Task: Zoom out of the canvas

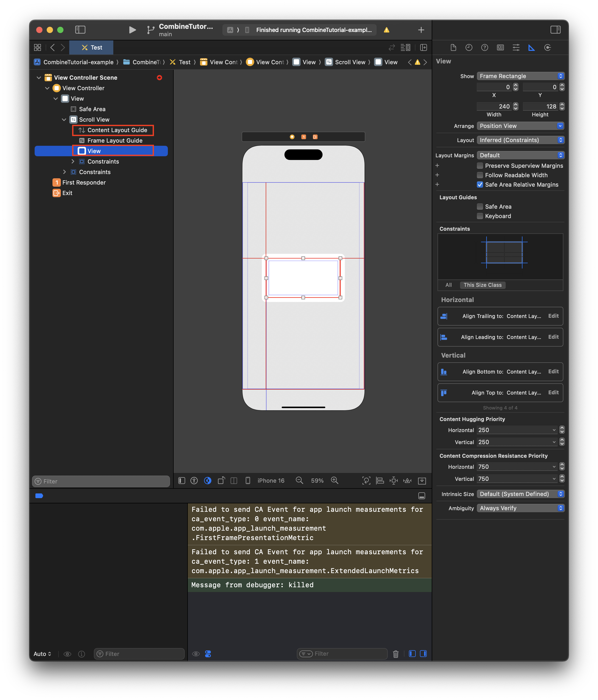Action: [x=299, y=480]
